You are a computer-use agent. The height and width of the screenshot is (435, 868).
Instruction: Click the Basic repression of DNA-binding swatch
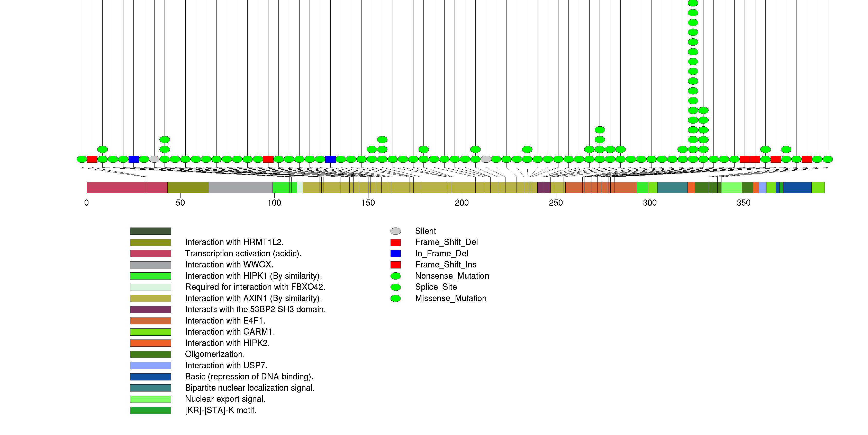150,377
